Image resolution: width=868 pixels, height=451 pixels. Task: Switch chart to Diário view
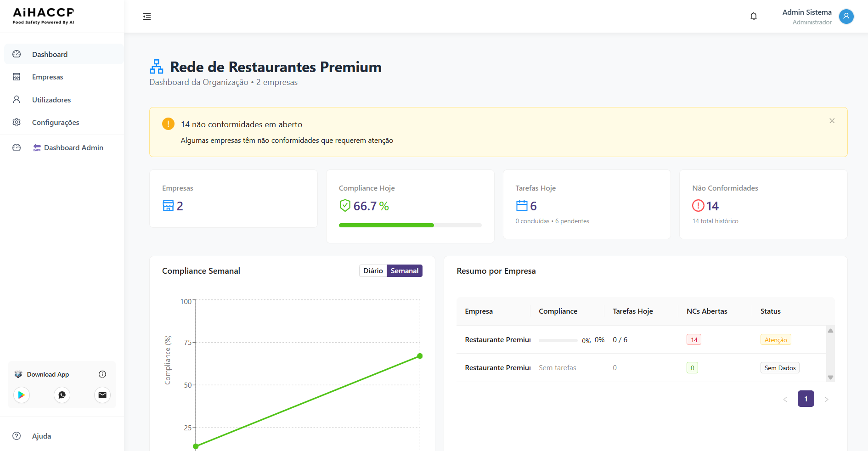(372, 271)
